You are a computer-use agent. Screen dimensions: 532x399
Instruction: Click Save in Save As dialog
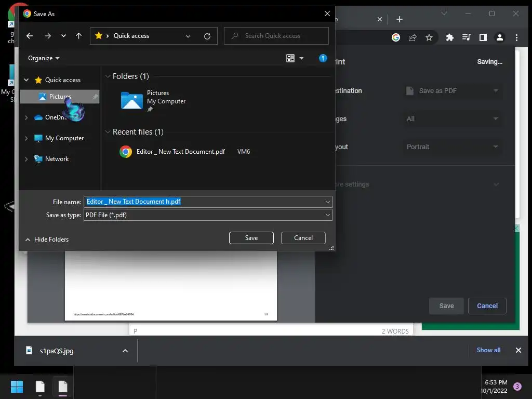(x=251, y=238)
